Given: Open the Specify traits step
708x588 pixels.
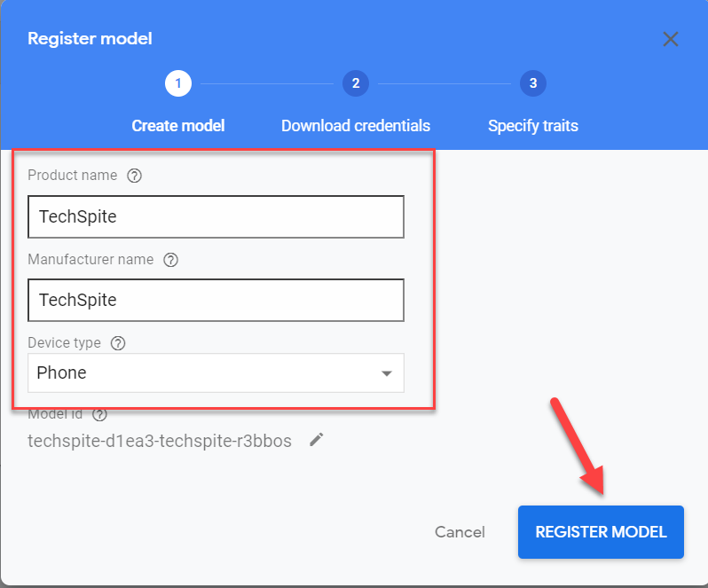Looking at the screenshot, I should point(533,126).
